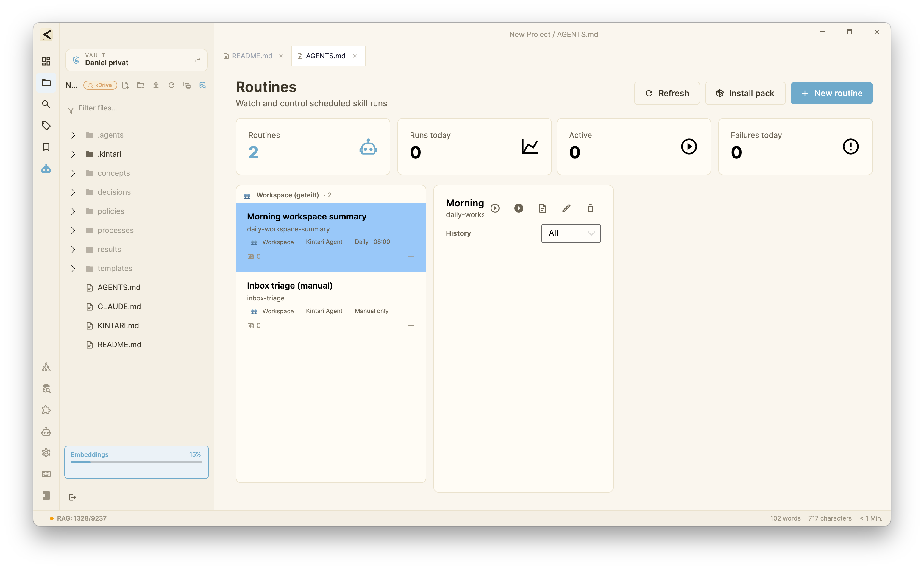Image resolution: width=924 pixels, height=570 pixels.
Task: Select the Morning workspace summary routine
Action: point(330,237)
